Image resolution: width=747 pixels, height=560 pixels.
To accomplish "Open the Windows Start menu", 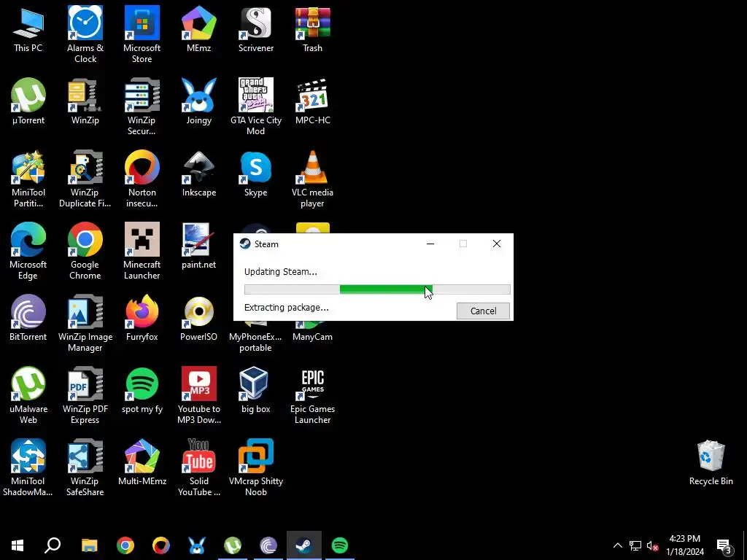I will pos(18,545).
